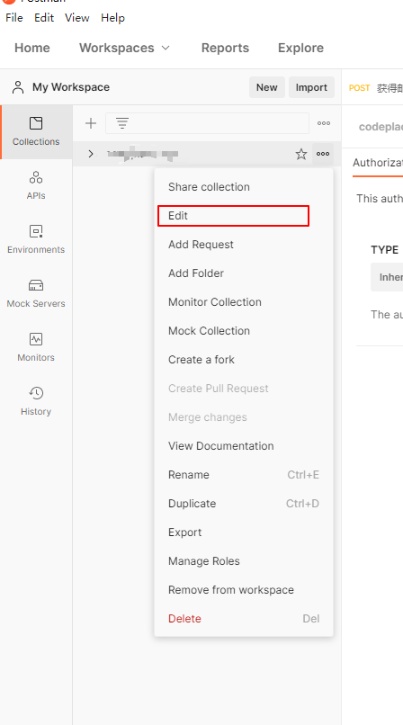Click the collection's three-dot actions button
403x725 pixels.
click(x=323, y=154)
